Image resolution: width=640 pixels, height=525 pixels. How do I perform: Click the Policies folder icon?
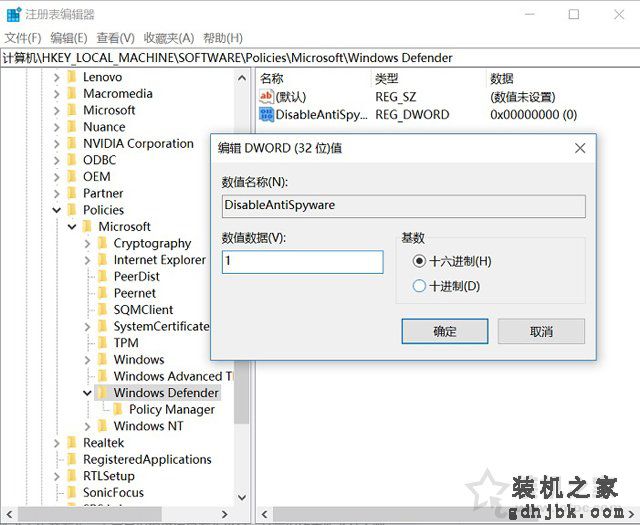point(72,210)
